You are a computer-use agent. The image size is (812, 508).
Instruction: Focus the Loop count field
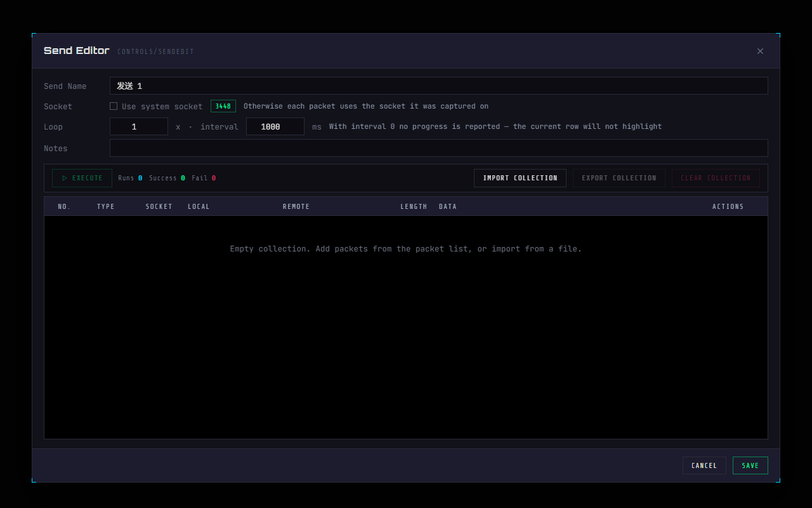click(x=139, y=126)
